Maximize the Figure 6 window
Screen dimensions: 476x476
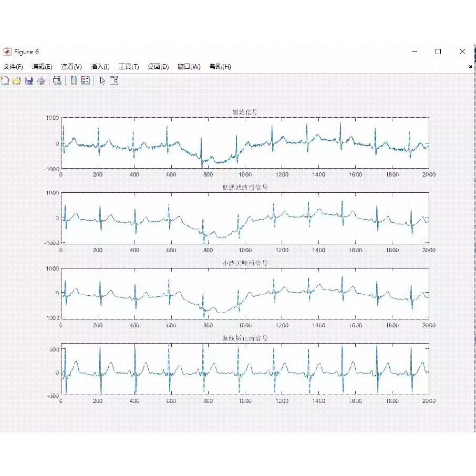pyautogui.click(x=438, y=51)
